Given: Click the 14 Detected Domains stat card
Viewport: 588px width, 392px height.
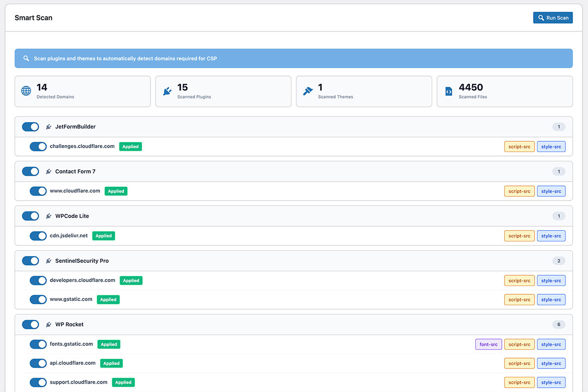Looking at the screenshot, I should (83, 91).
